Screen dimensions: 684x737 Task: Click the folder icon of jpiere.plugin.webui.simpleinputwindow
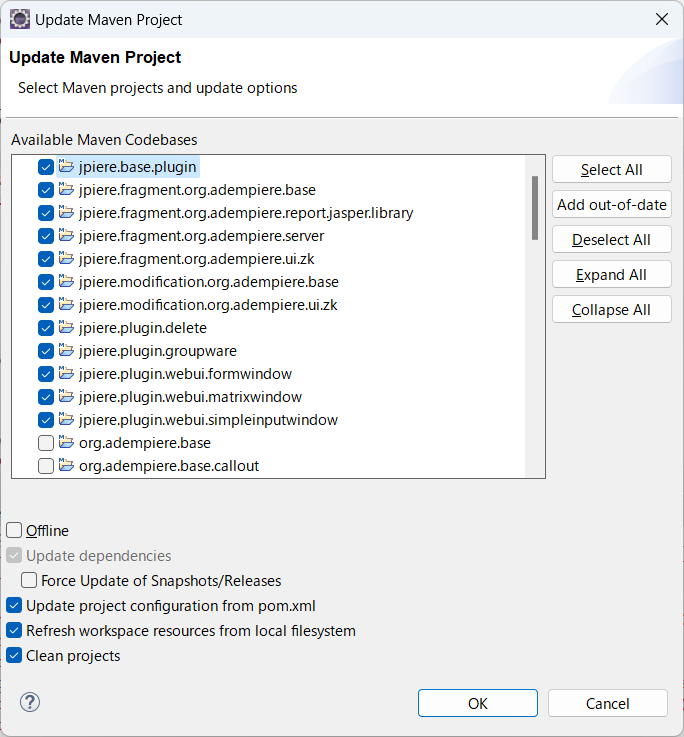click(x=66, y=420)
